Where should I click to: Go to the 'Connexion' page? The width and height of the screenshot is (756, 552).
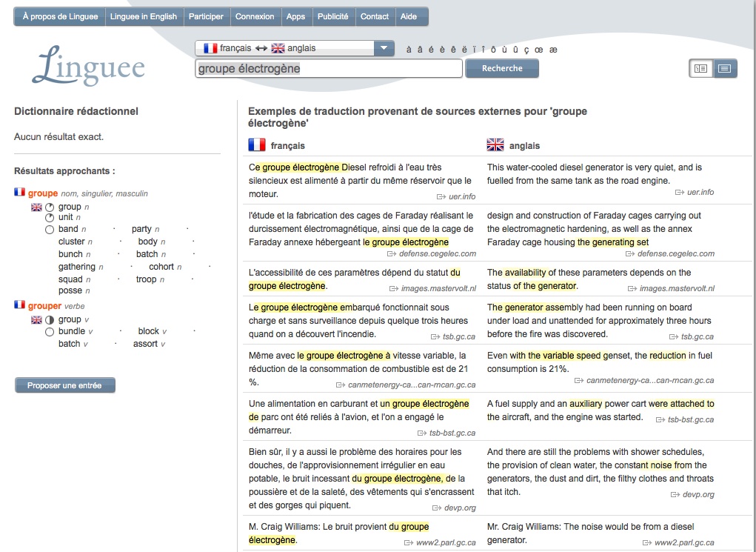(255, 16)
